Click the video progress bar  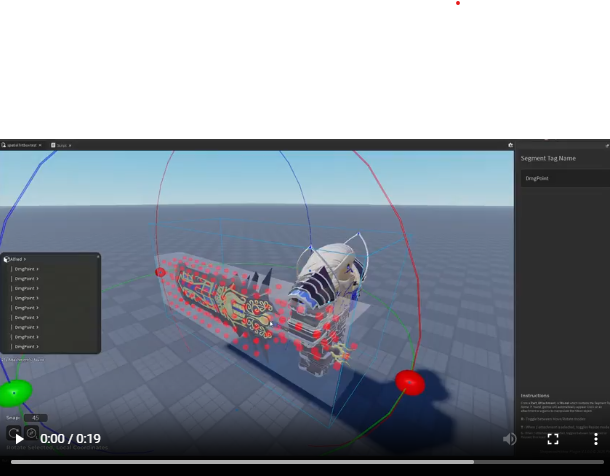[307, 462]
